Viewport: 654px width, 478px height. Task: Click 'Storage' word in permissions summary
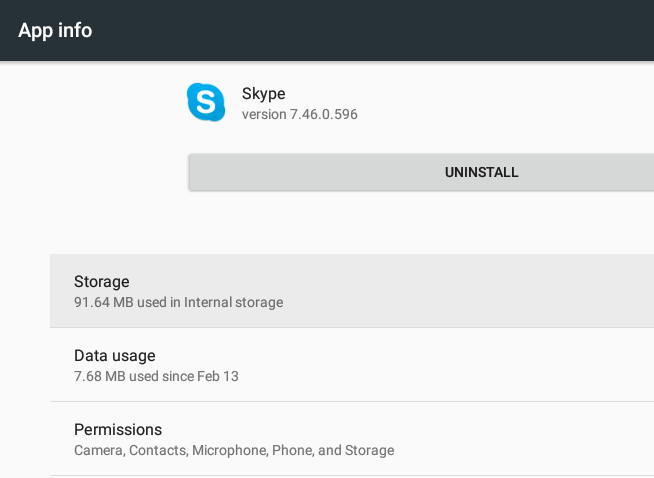tap(369, 451)
